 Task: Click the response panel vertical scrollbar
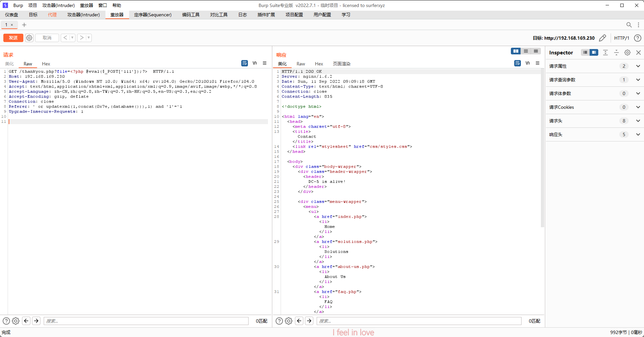tap(543, 148)
